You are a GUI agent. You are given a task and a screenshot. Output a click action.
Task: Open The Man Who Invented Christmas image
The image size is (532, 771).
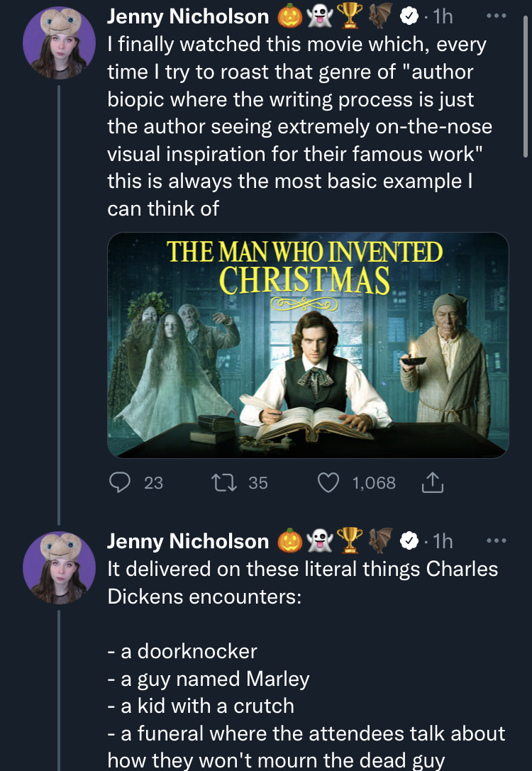pyautogui.click(x=308, y=345)
